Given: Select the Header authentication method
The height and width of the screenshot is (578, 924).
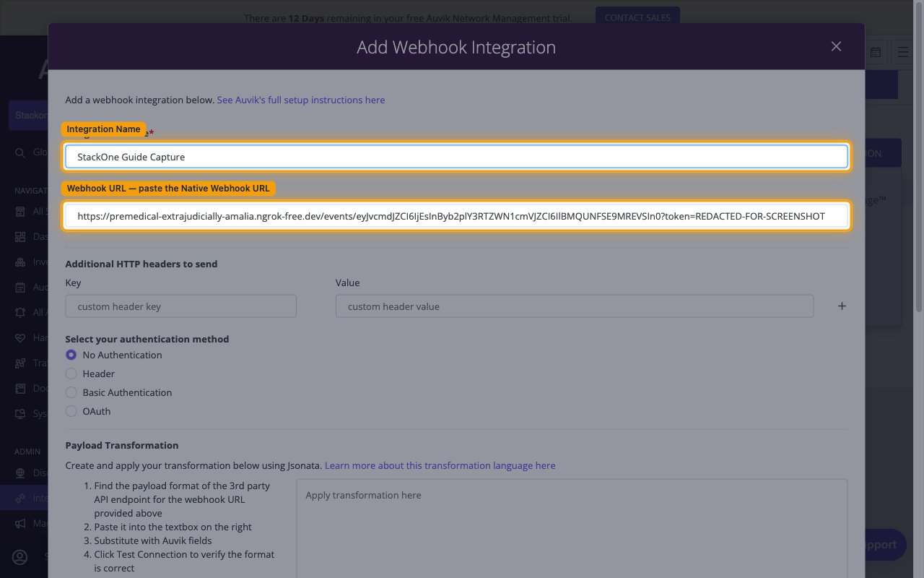Looking at the screenshot, I should tap(71, 374).
